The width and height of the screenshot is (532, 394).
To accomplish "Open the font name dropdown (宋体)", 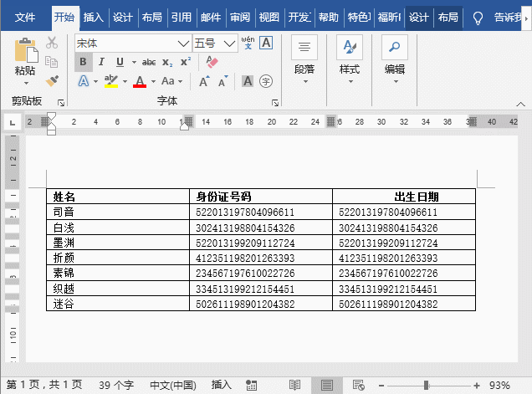I will 183,43.
